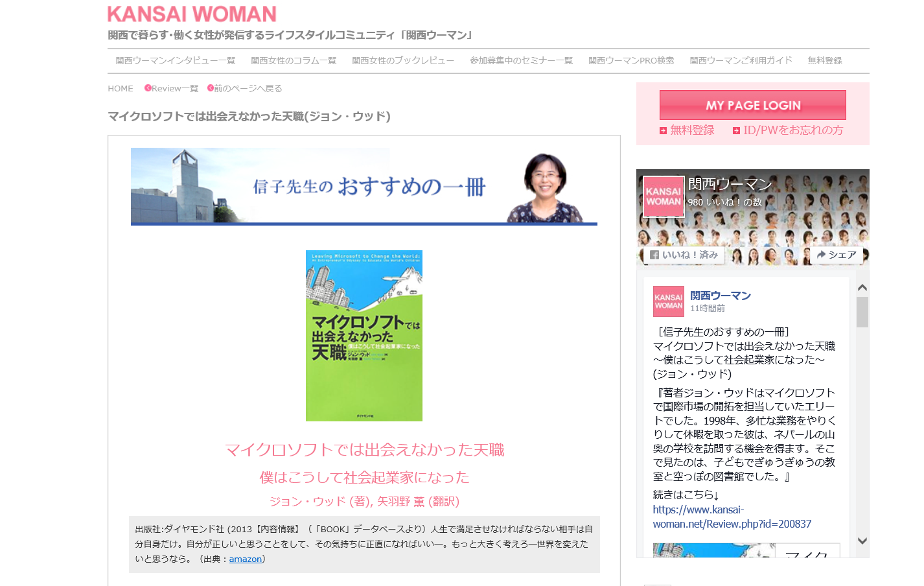Viewport: 924px width, 586px height.
Task: Click the green book cover image
Action: click(x=364, y=336)
